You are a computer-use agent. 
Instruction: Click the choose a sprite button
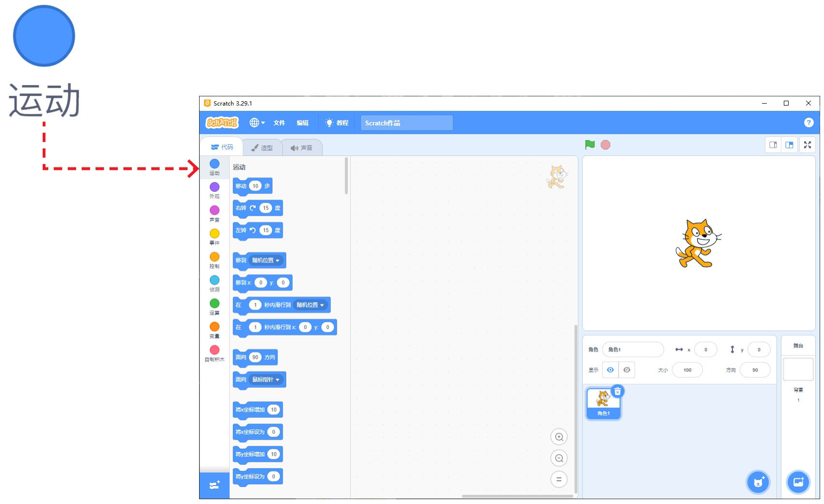(758, 482)
